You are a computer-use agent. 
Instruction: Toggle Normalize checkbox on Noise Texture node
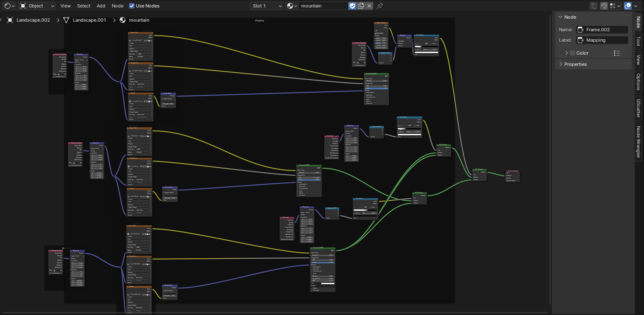pos(376,33)
